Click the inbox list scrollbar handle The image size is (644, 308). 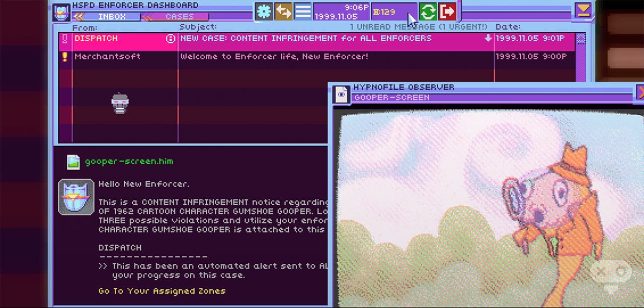tap(581, 39)
